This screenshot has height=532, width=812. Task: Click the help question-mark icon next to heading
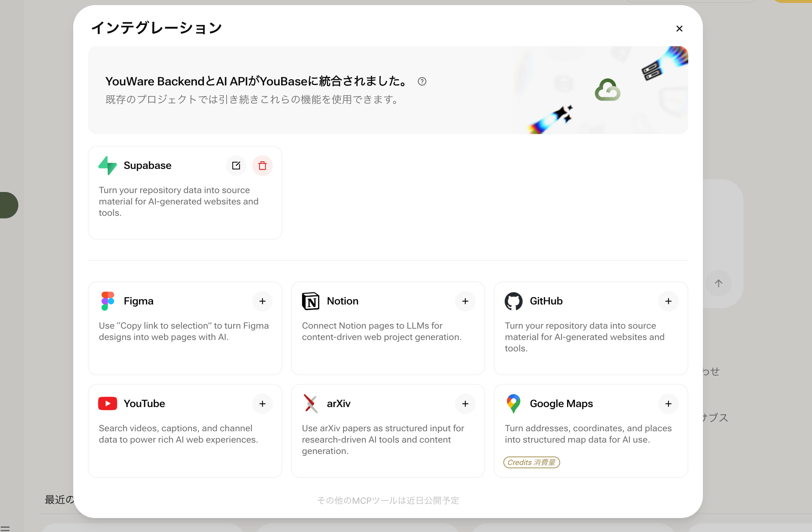pos(422,81)
